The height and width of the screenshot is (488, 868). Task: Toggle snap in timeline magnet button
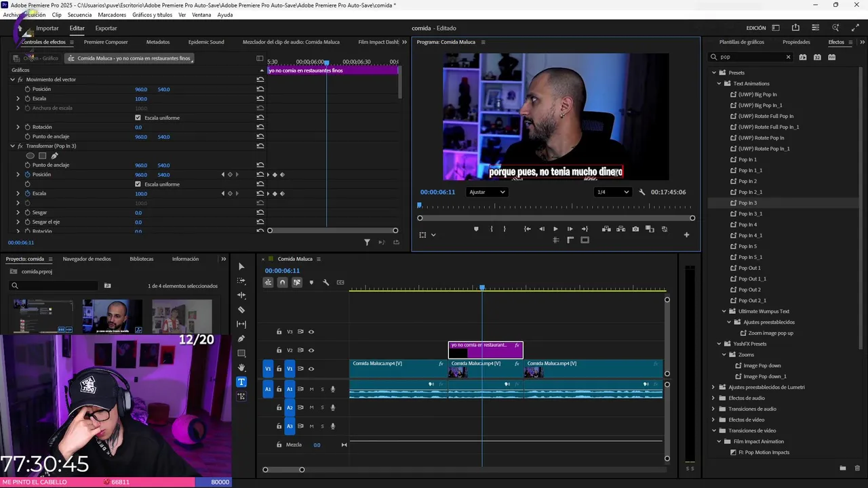[x=283, y=282]
